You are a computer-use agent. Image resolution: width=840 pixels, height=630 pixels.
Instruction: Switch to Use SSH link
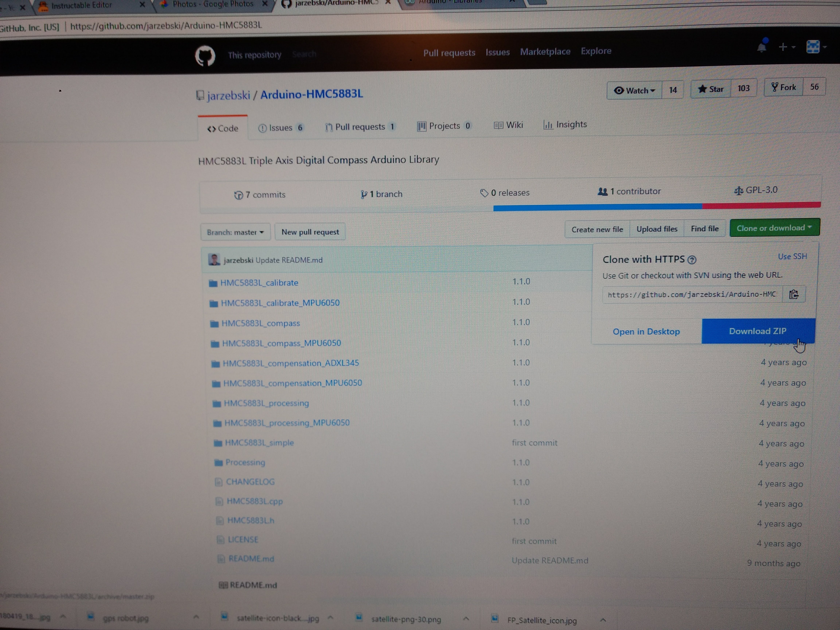(792, 257)
